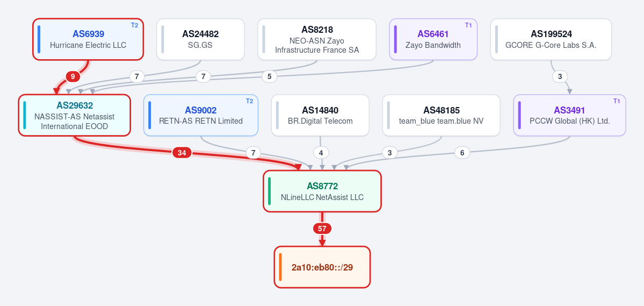Click the T1 tier tag on AS3491
The image size is (644, 306).
click(617, 101)
